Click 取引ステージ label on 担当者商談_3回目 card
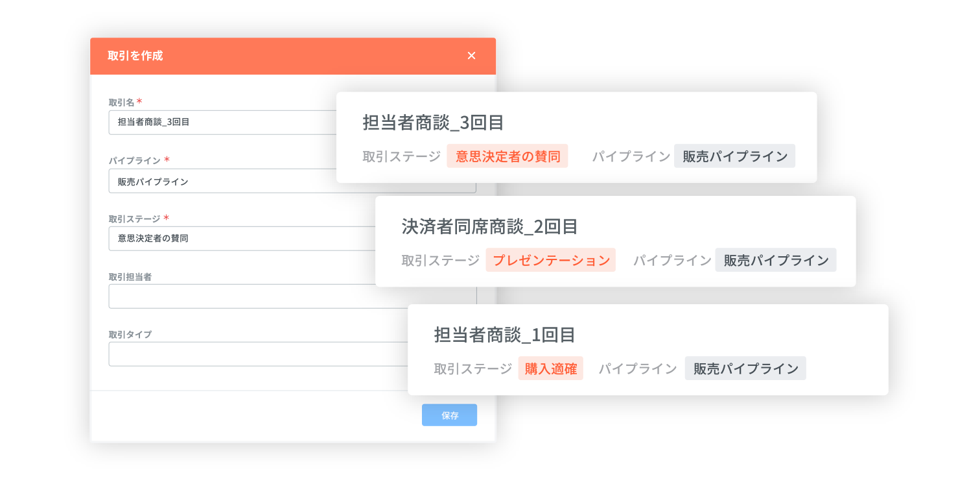 (x=402, y=156)
